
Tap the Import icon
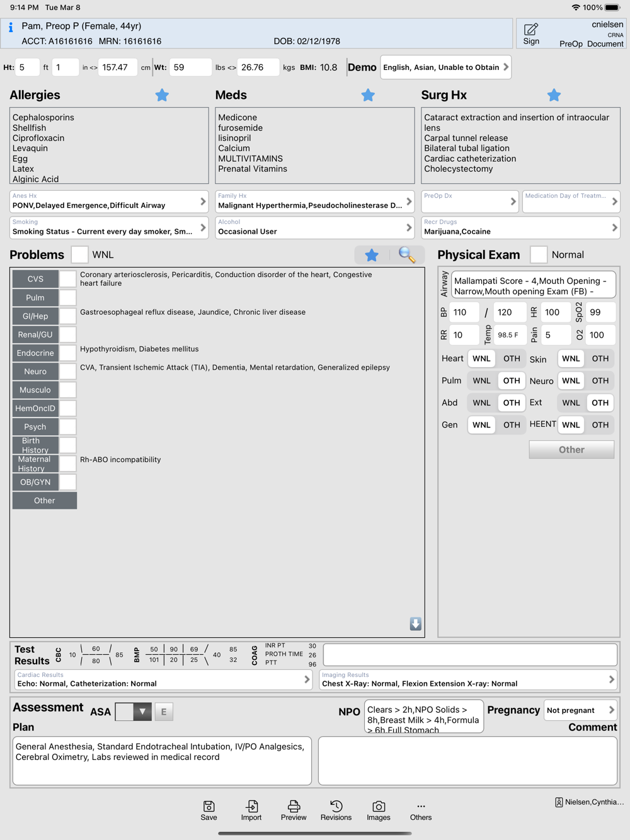point(251,810)
